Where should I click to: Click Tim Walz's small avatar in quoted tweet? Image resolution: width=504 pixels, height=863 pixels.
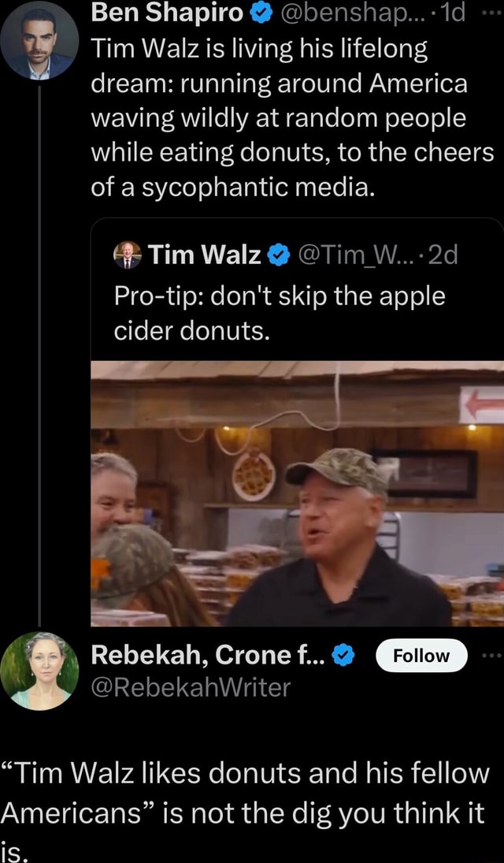click(124, 255)
